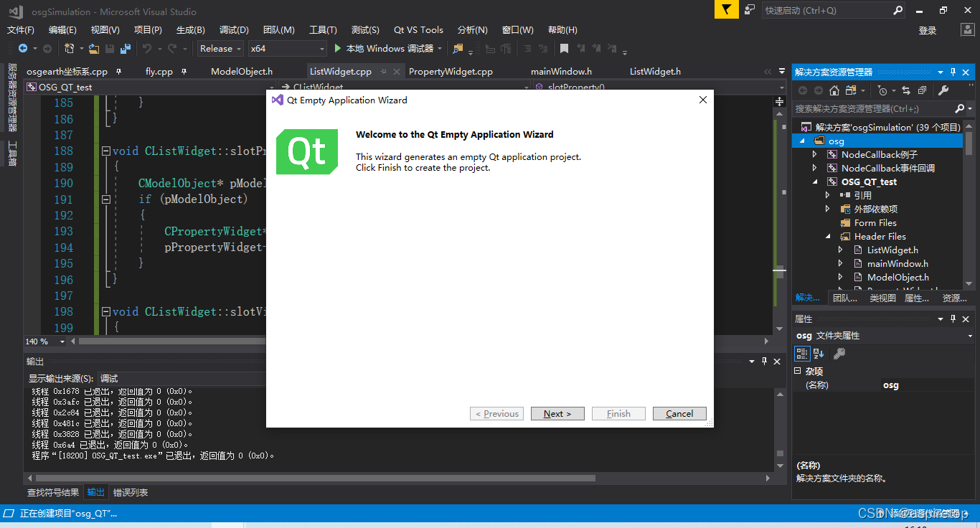Click Solution Explorer properties wrench icon
Viewport: 980px width, 528px height.
pyautogui.click(x=943, y=90)
